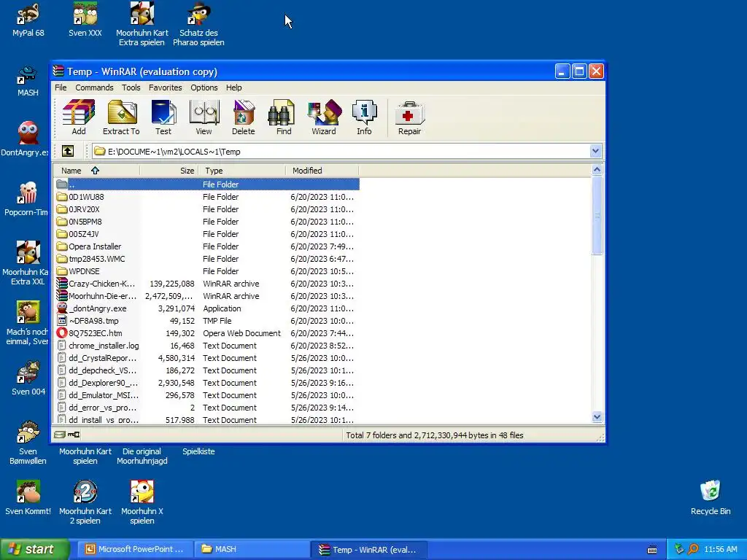Select the Crazy-Chicken-K... archive
This screenshot has width=747, height=560.
pyautogui.click(x=206, y=284)
